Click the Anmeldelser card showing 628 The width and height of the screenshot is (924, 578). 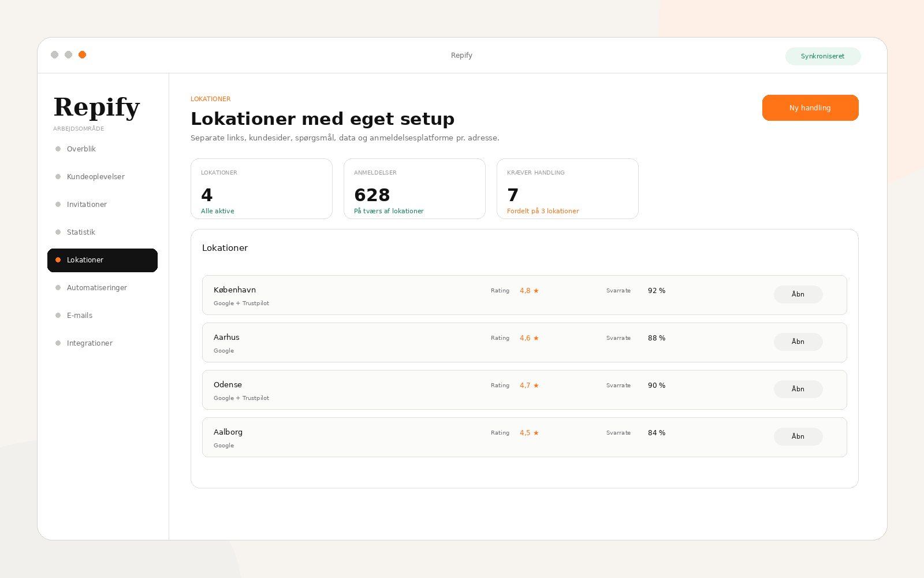tap(415, 189)
